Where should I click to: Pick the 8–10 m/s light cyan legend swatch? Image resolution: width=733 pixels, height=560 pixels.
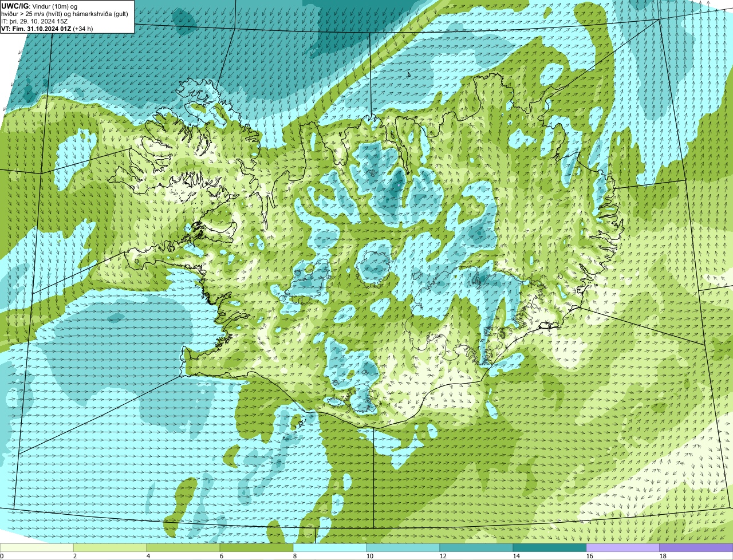[330, 547]
